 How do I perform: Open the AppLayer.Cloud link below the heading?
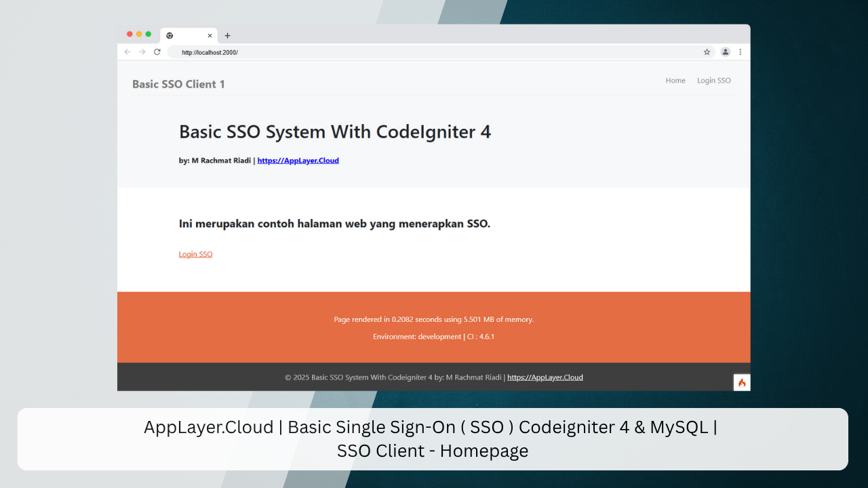pyautogui.click(x=298, y=161)
